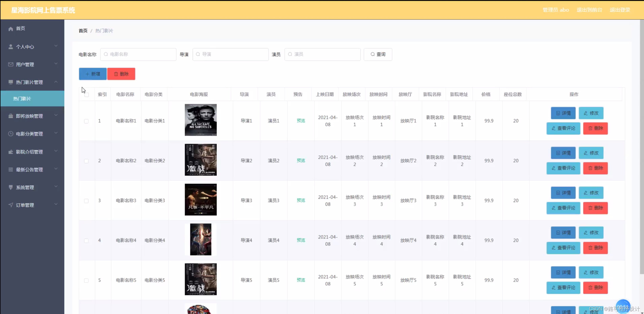Click the plus icon on 新增 button
This screenshot has width=644, height=314.
click(87, 74)
